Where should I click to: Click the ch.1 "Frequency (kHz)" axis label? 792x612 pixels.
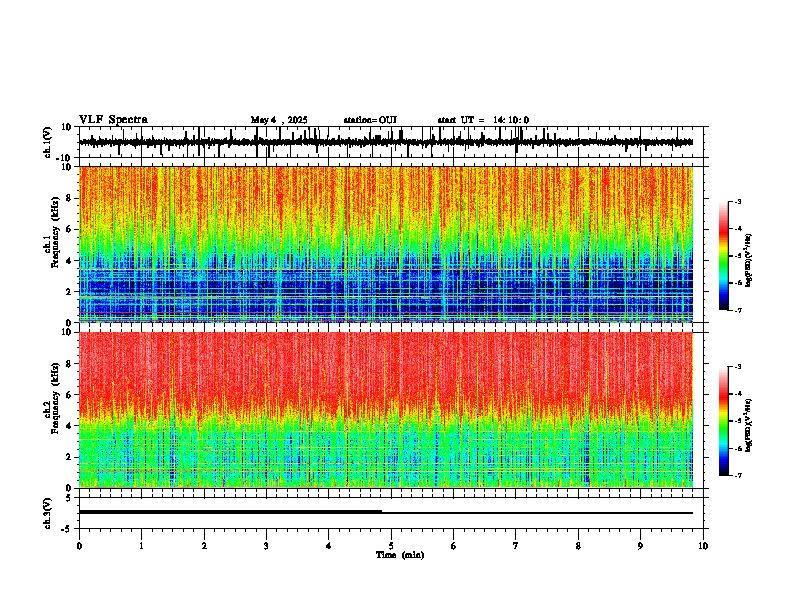point(55,232)
